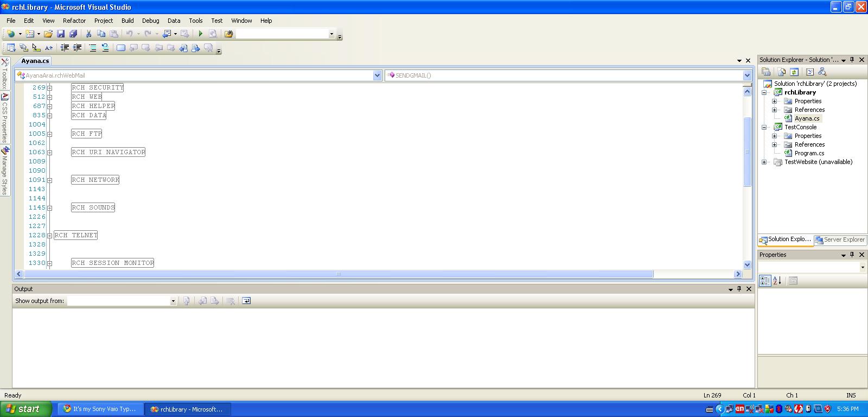
Task: Click View Code icon in Solution Explorer
Action: pyautogui.click(x=810, y=72)
